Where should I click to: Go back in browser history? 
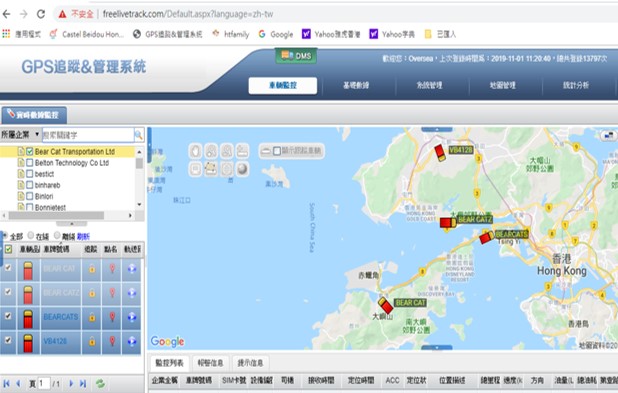7,14
